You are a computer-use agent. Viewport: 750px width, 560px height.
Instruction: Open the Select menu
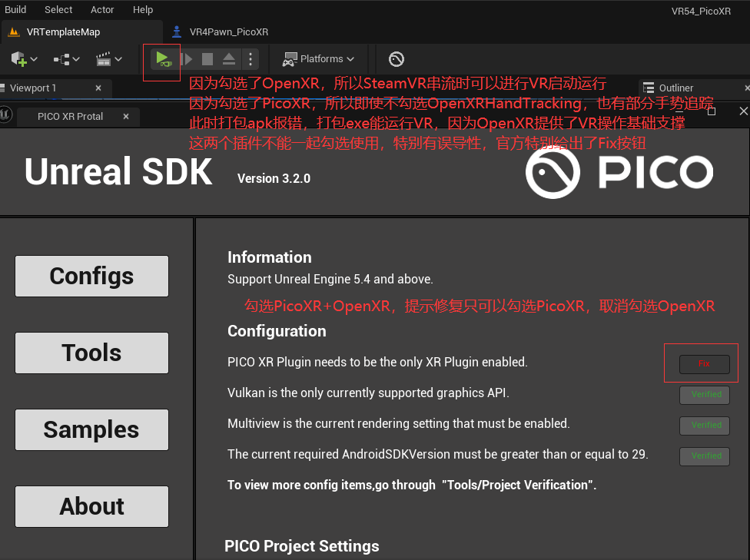point(58,9)
